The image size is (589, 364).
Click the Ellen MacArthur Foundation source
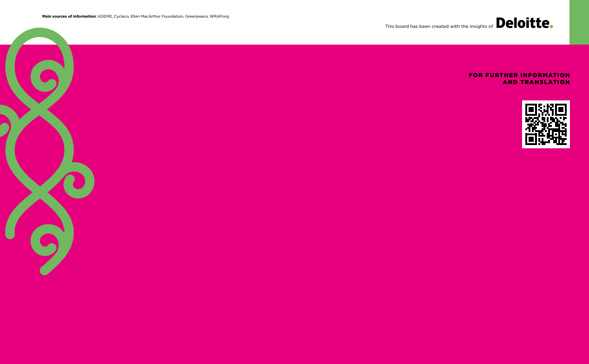pyautogui.click(x=157, y=16)
